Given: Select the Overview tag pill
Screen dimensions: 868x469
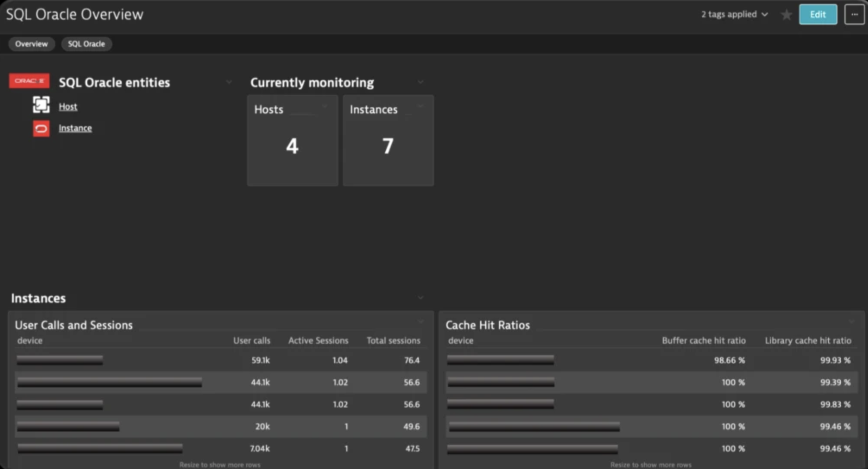Looking at the screenshot, I should pos(31,44).
